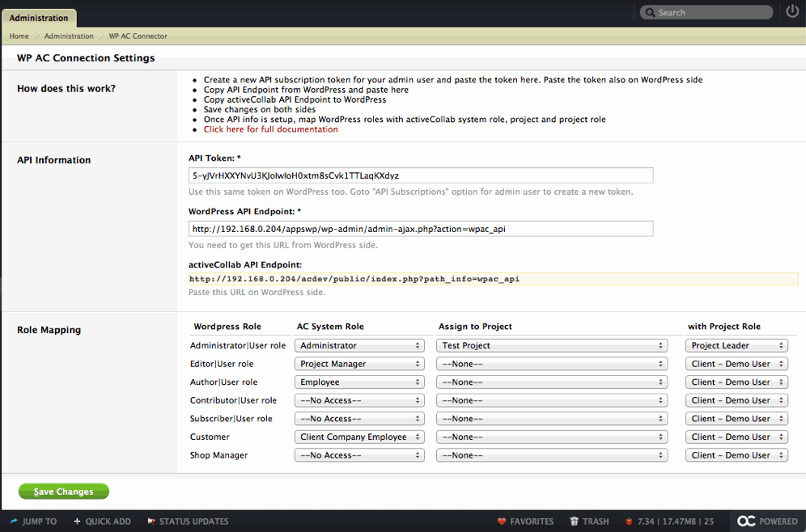Go to Home breadcrumb
The image size is (806, 532).
click(19, 36)
